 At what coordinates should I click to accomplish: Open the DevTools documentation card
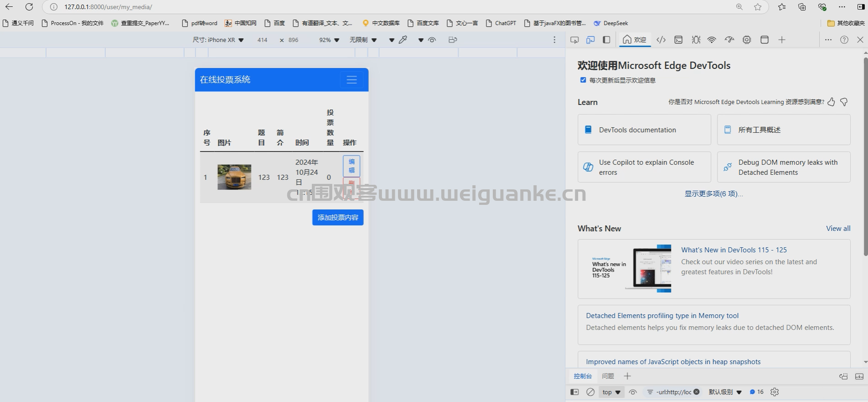click(x=644, y=130)
